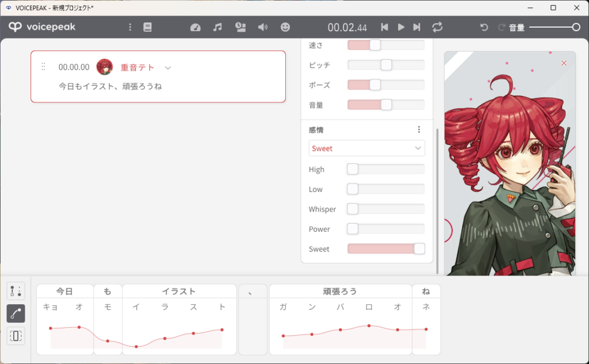Viewport: 589px width, 364px height.
Task: Click the voicepeak logo
Action: tap(42, 26)
